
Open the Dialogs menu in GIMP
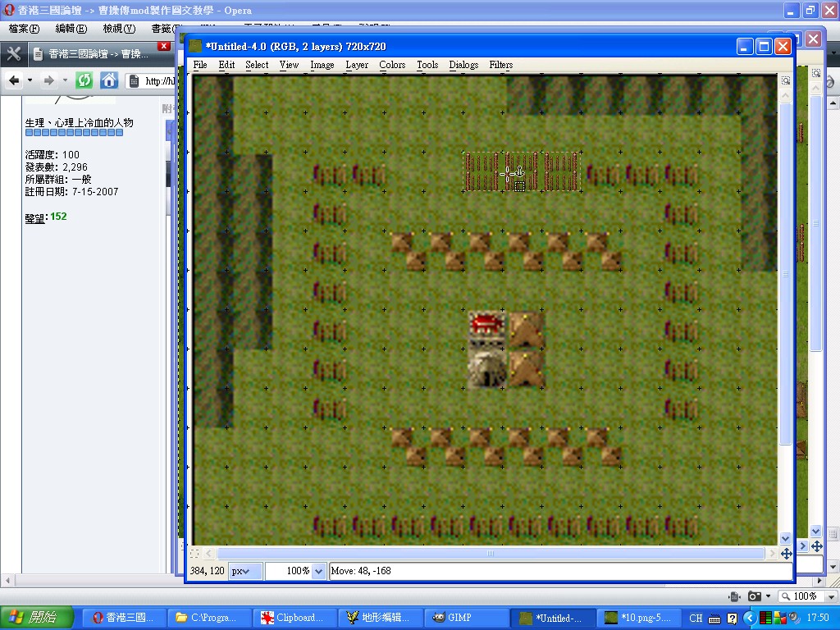coord(463,65)
